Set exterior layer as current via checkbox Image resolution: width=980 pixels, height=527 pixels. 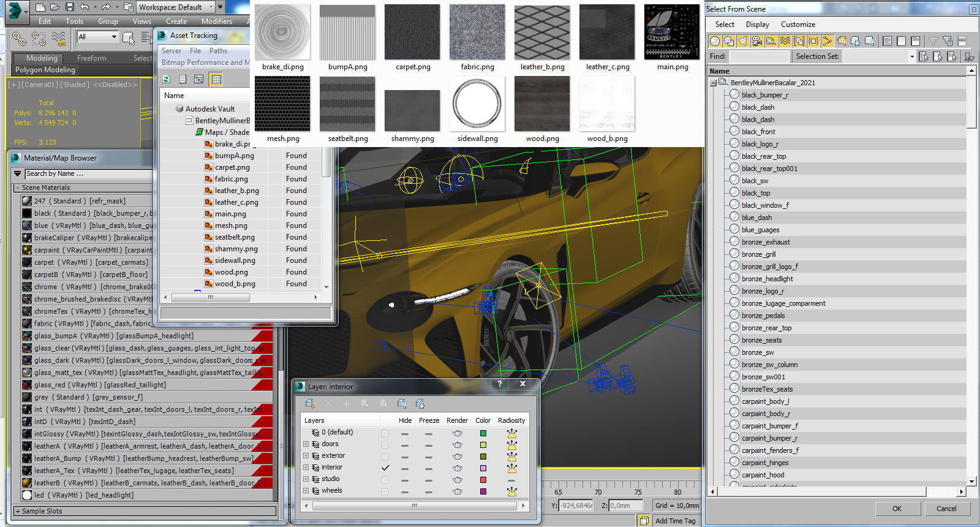(x=385, y=456)
